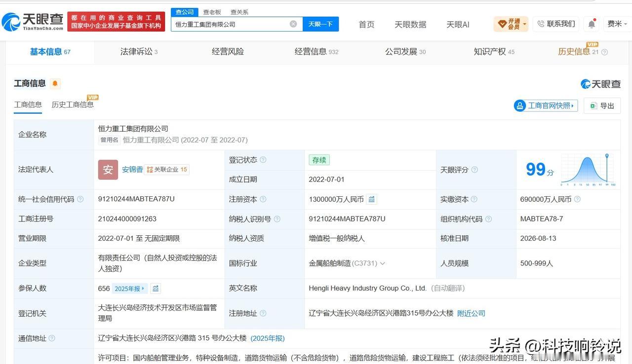Viewport: 632px width, 364px height.
Task: Open the 经营风险 tab
Action: (228, 51)
